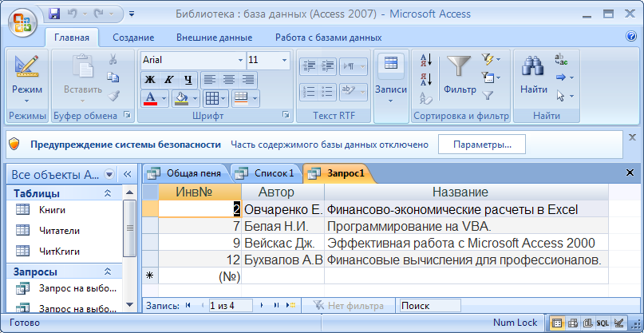This screenshot has height=333, width=644.
Task: Open the select cursor menu
Action: point(564,96)
